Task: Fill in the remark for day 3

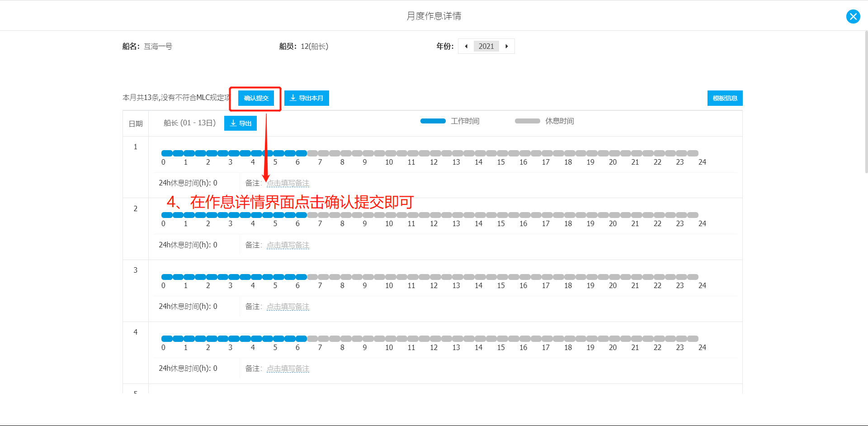Action: click(x=288, y=307)
